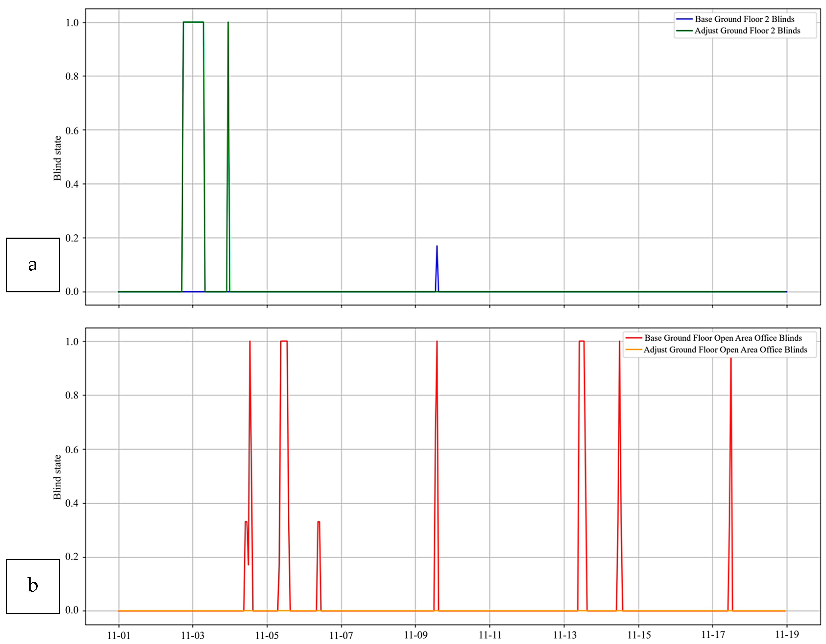Click 'Base Ground Floor Open Area Office Blinds' label
The height and width of the screenshot is (644, 826).
pos(723,337)
